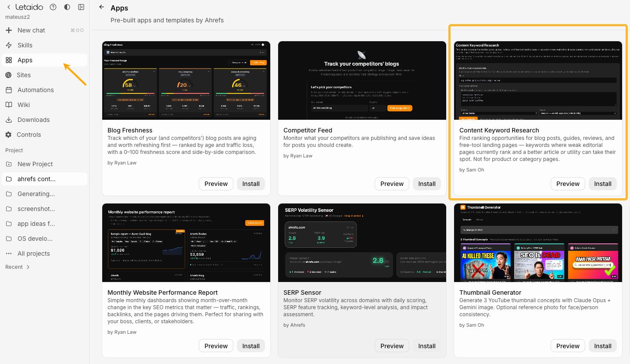Click the New Project folder-plus icon
The image size is (630, 364).
pos(9,164)
